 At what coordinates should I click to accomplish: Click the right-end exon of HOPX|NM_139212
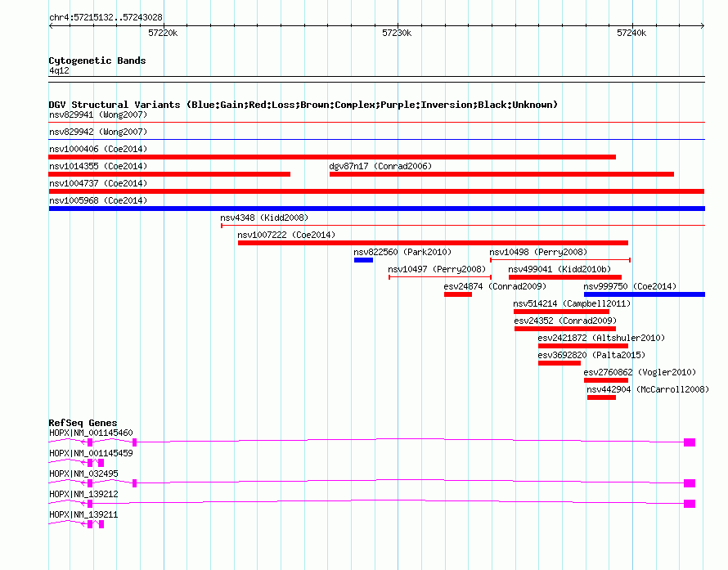tap(690, 504)
